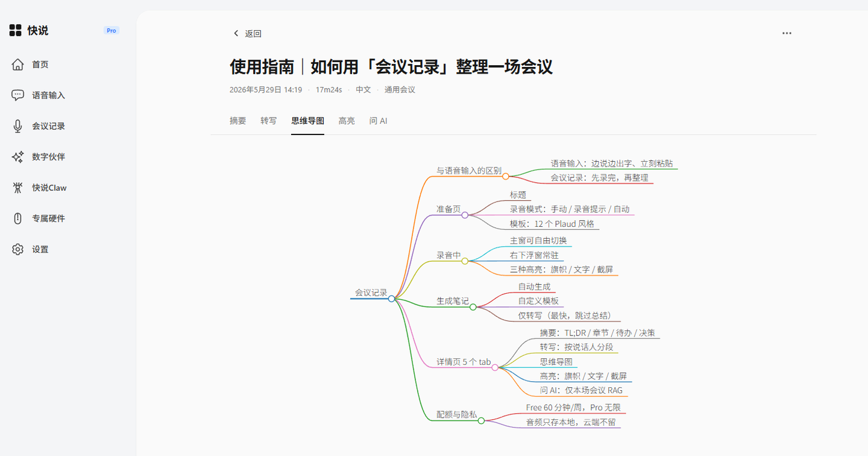Select the 标题 leaf node
The height and width of the screenshot is (456, 868).
(x=518, y=195)
